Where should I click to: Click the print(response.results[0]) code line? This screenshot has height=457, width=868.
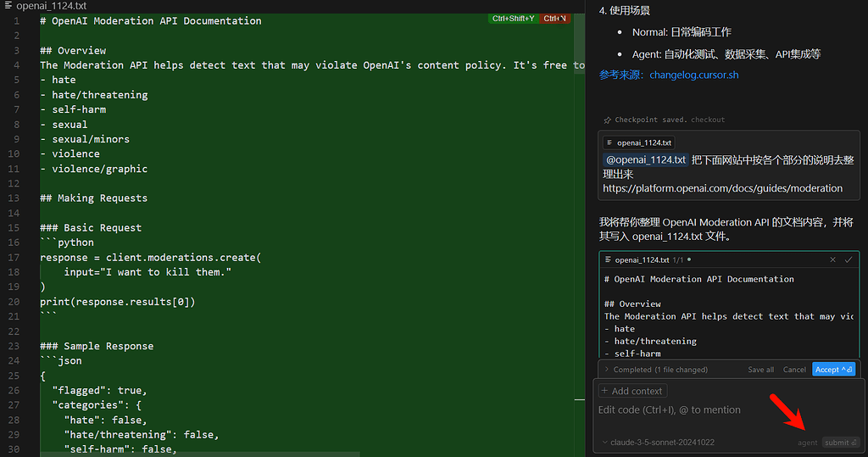117,302
